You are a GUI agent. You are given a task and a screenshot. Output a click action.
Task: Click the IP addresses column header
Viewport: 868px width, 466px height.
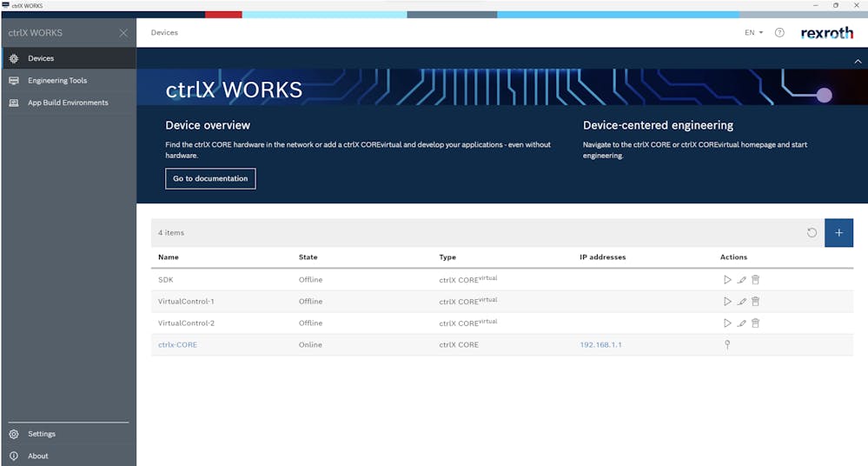602,257
